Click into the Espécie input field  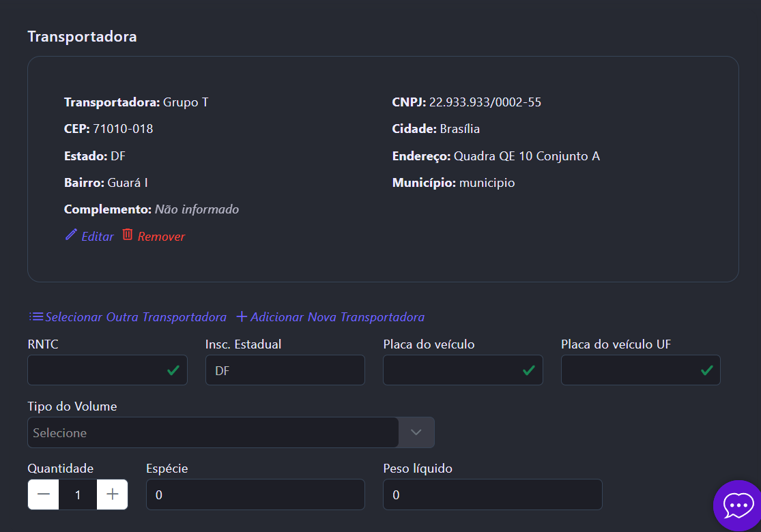coord(255,494)
